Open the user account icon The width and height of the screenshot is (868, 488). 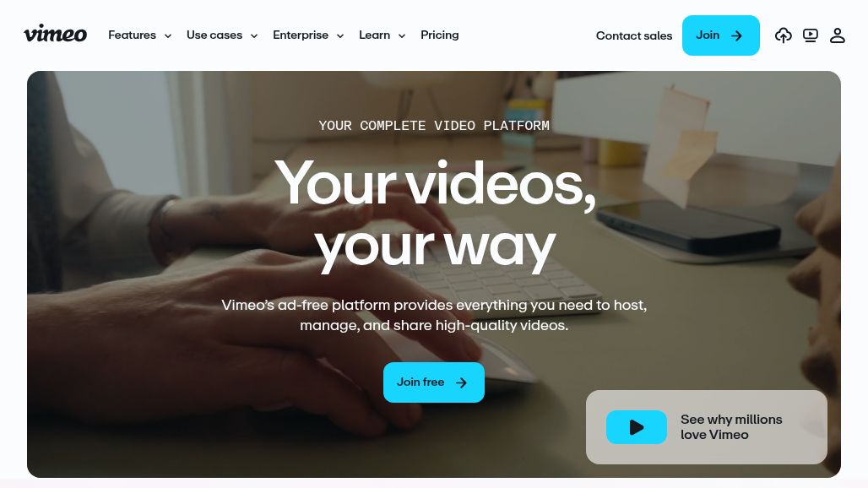(x=837, y=35)
